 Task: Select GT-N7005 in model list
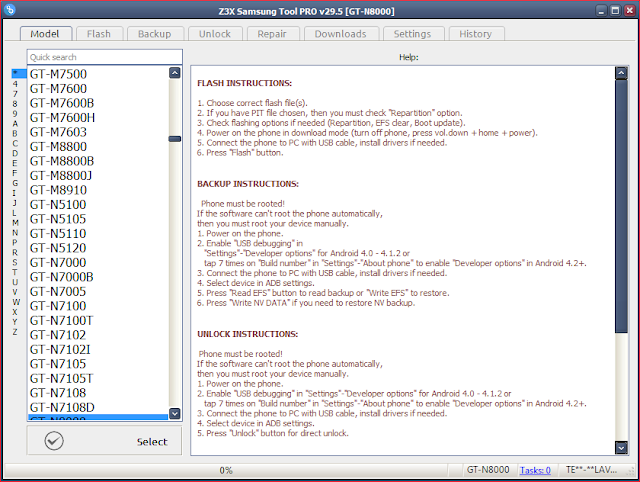[98, 291]
